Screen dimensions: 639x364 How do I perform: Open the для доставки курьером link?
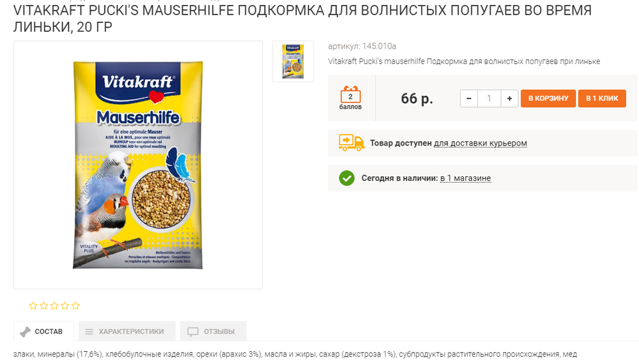tap(481, 143)
